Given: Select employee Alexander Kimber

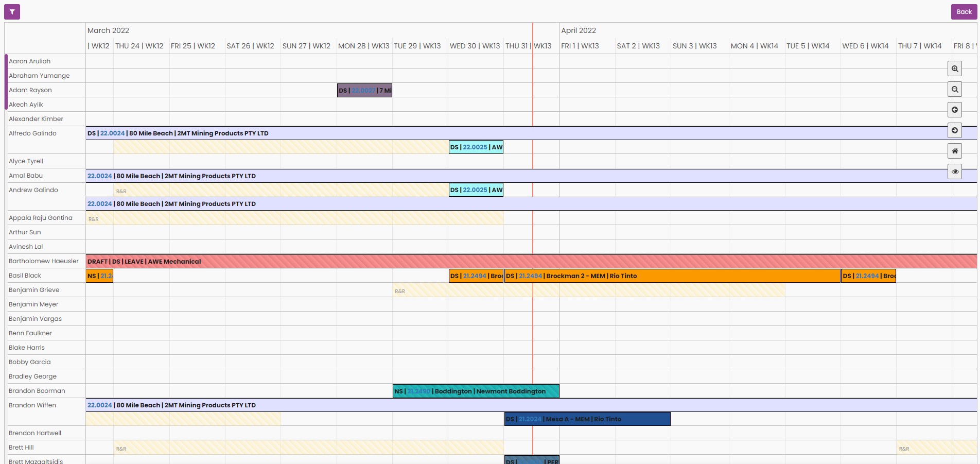Looking at the screenshot, I should (x=36, y=119).
